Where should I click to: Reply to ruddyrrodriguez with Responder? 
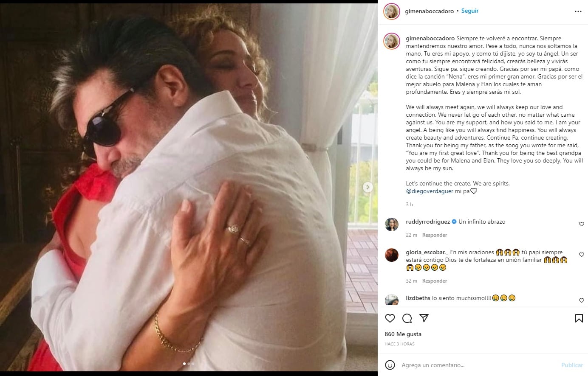434,235
